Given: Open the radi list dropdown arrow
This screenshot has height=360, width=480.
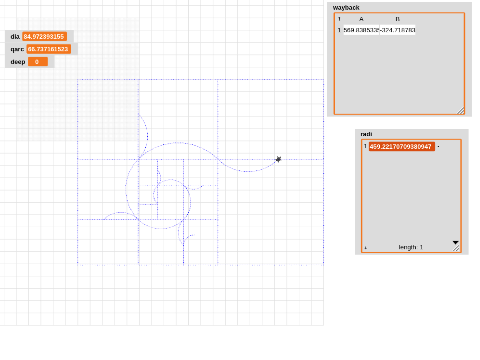Looking at the screenshot, I should click(455, 242).
